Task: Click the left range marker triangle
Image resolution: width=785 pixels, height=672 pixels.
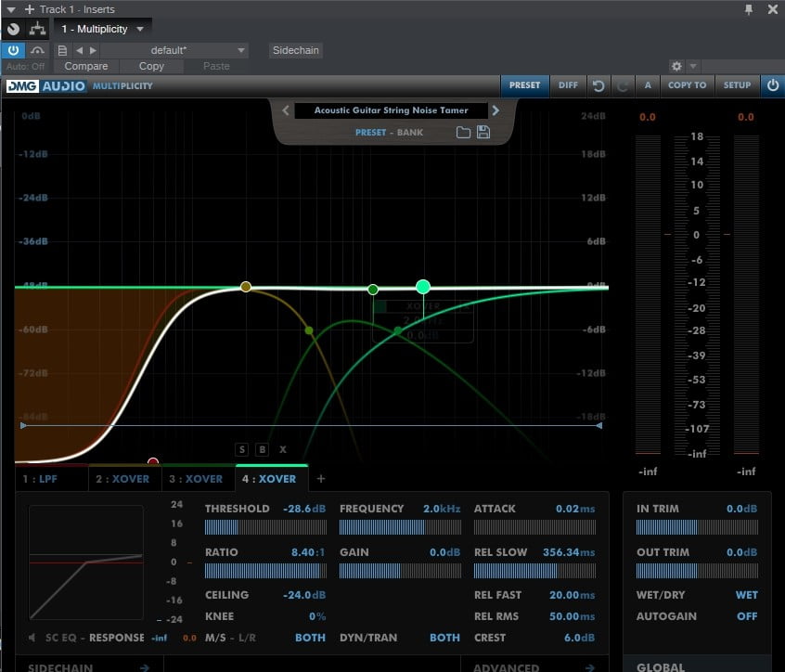Action: (x=23, y=426)
